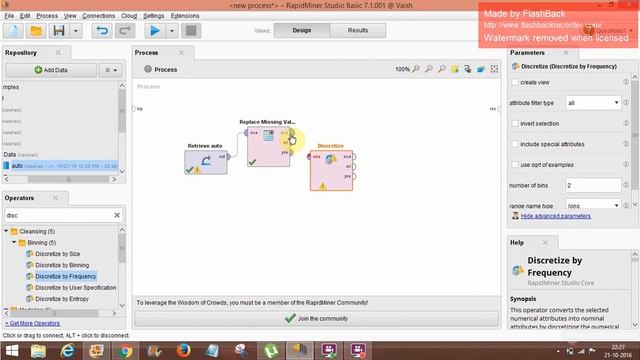
Task: Undo the last action
Action: coord(102,31)
